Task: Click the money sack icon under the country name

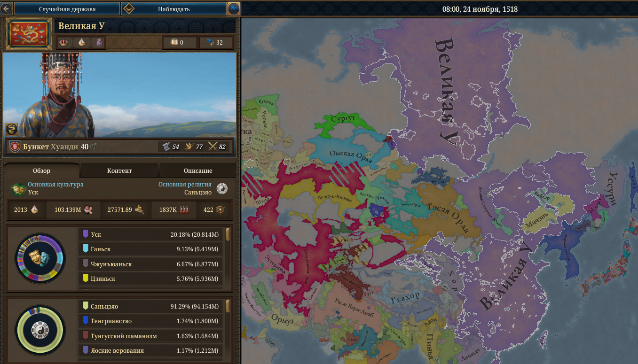Action: coord(82,43)
